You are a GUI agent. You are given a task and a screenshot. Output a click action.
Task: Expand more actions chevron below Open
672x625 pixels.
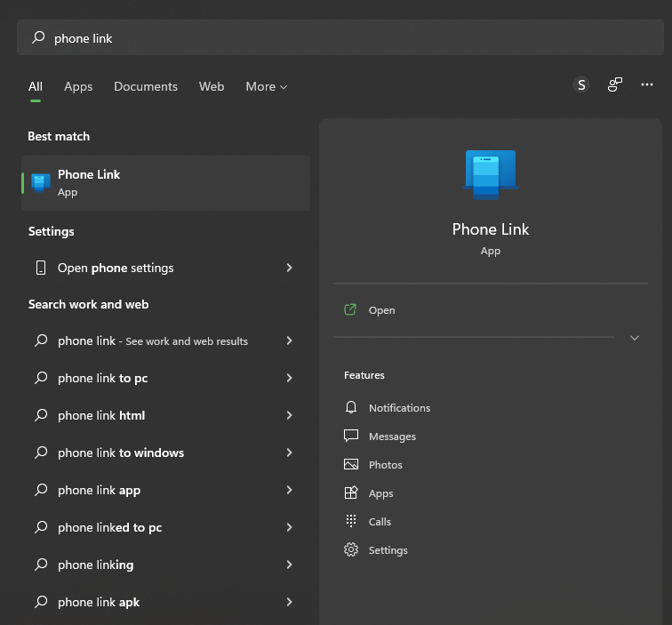(x=635, y=338)
